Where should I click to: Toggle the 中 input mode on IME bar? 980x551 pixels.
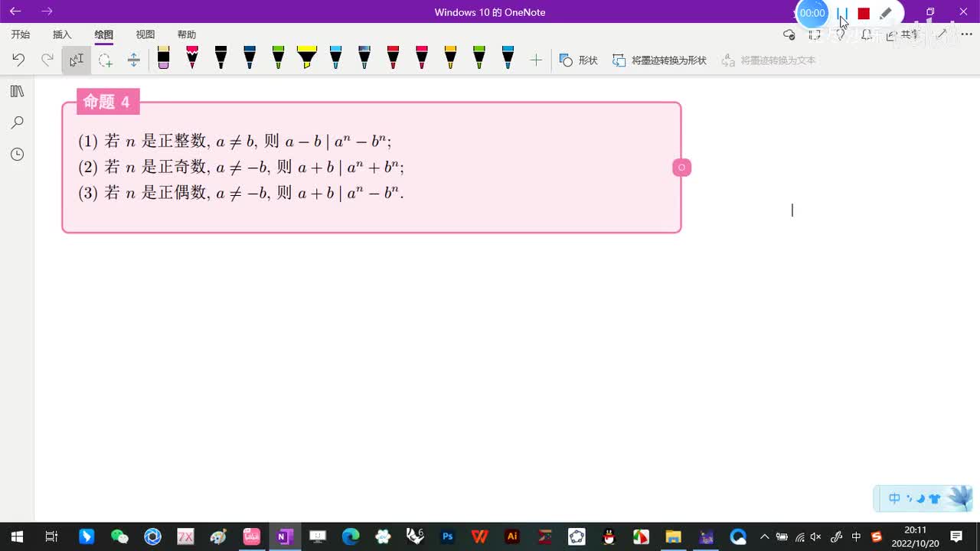pos(894,499)
